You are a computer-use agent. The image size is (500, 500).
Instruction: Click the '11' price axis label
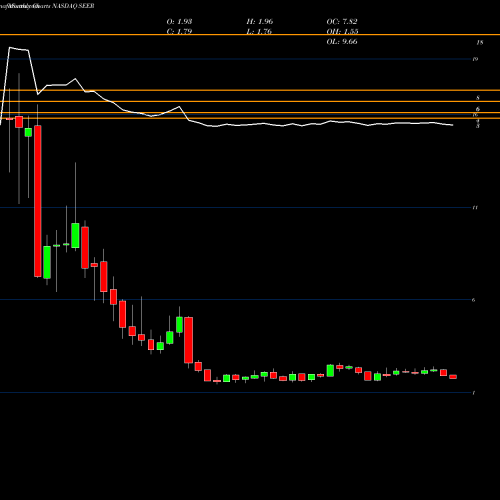475,208
